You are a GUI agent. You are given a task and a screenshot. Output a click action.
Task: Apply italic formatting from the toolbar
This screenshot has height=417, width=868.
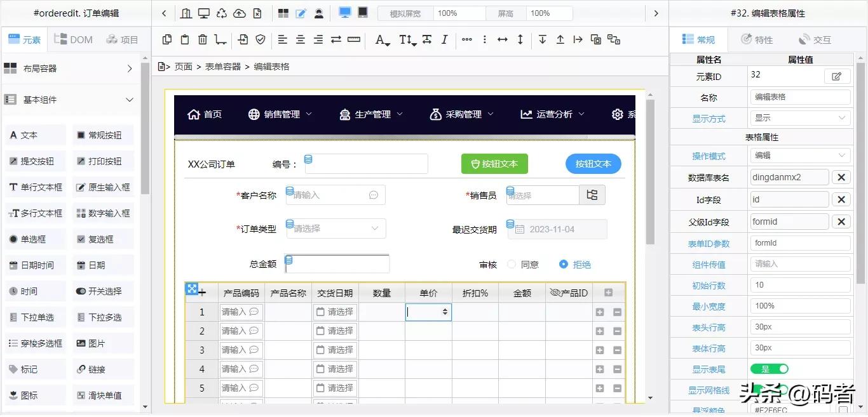[x=445, y=39]
